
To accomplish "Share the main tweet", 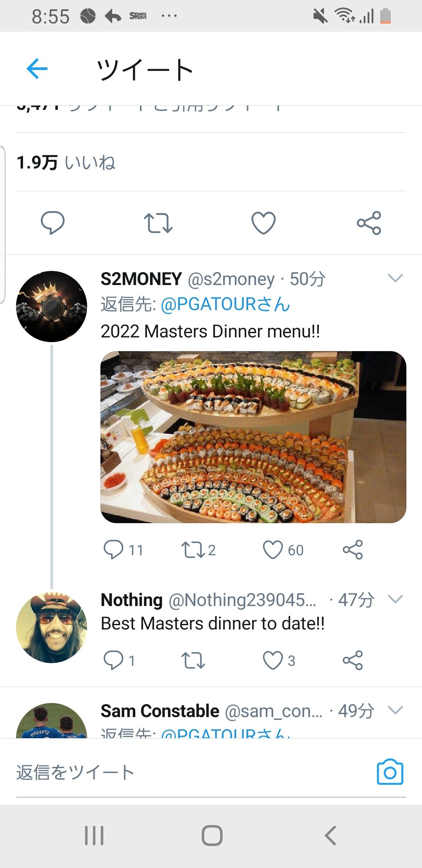I will pyautogui.click(x=369, y=223).
